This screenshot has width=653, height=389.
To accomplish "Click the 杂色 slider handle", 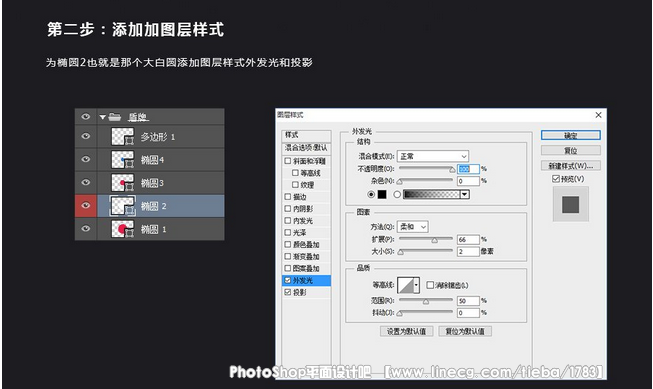I will point(400,182).
